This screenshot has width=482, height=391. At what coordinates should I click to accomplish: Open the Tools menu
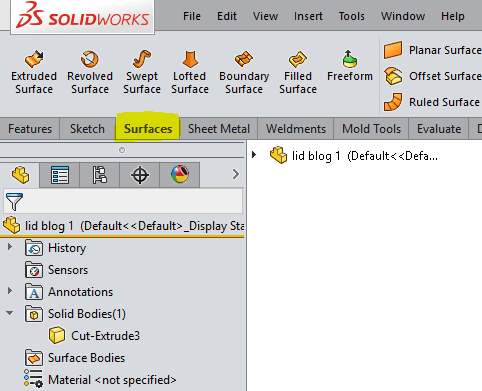tap(352, 16)
